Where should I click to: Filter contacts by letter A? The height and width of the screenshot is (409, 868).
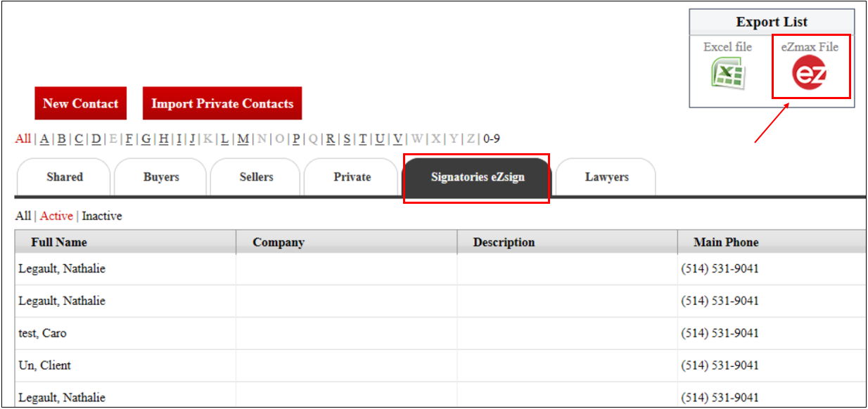pyautogui.click(x=44, y=139)
